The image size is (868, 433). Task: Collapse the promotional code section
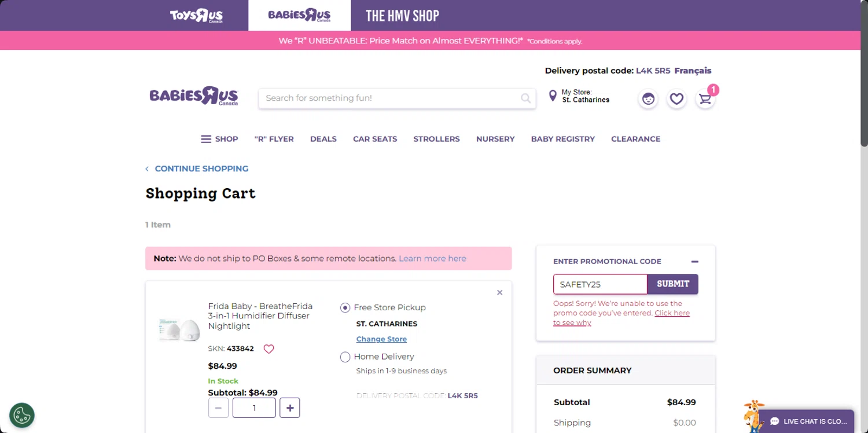[x=694, y=262]
